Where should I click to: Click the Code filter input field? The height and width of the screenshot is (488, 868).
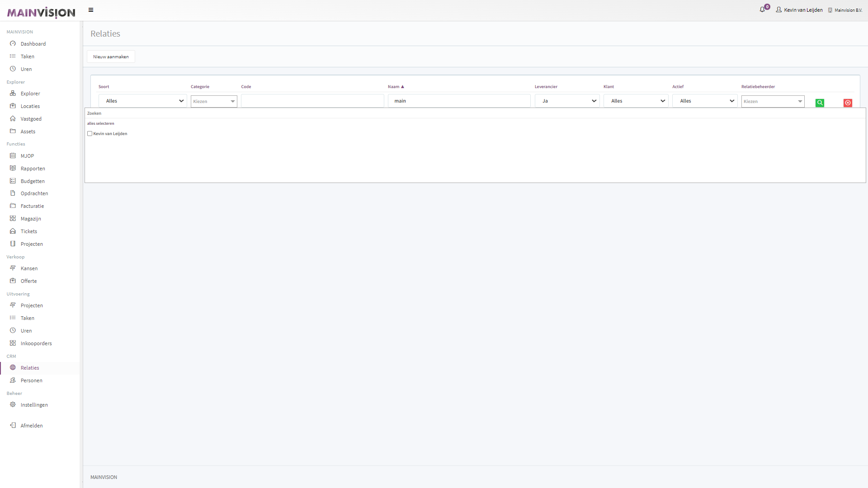(312, 101)
